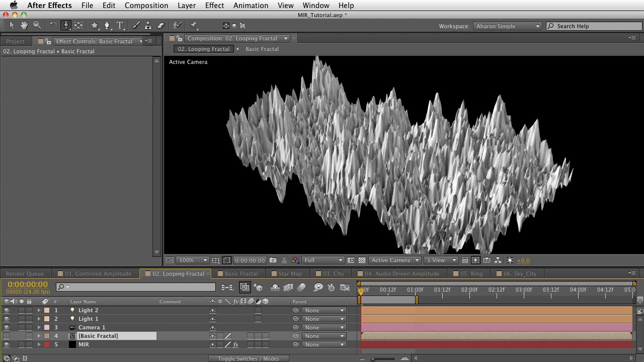The height and width of the screenshot is (362, 644).
Task: Show the Basic Fractal layer
Action: [x=7, y=336]
